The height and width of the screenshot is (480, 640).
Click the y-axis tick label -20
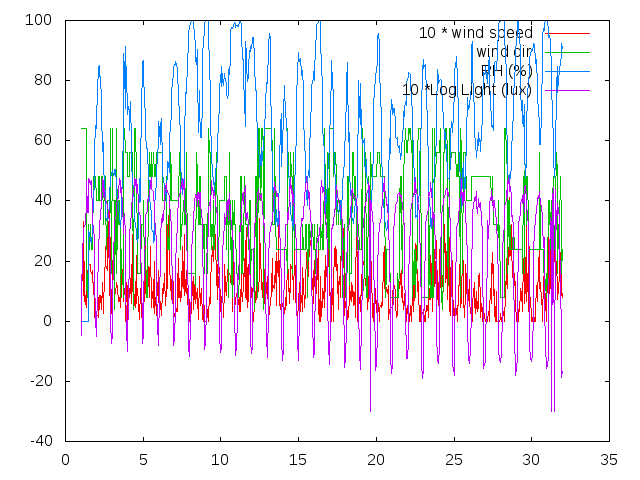point(40,381)
